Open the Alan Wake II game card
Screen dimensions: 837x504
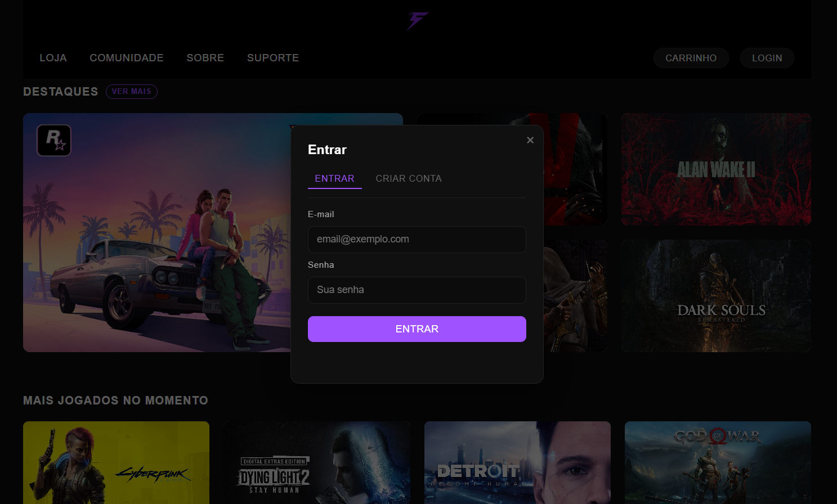pyautogui.click(x=716, y=169)
